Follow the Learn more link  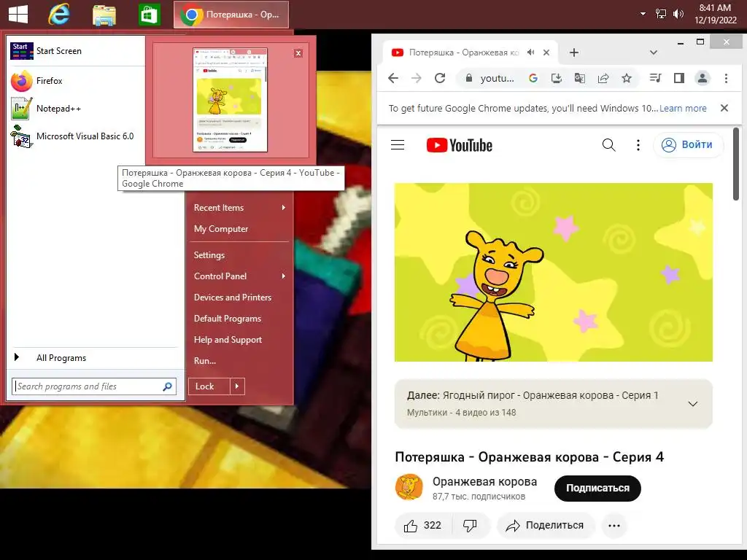click(x=683, y=108)
